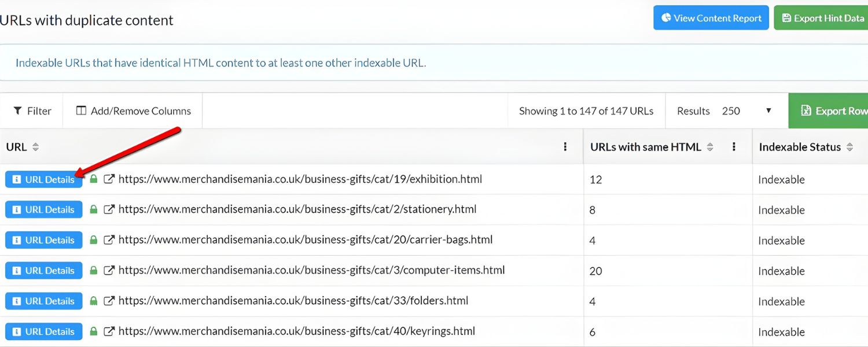This screenshot has height=347, width=868.
Task: Open URL Details for exhibition.html
Action: click(43, 179)
